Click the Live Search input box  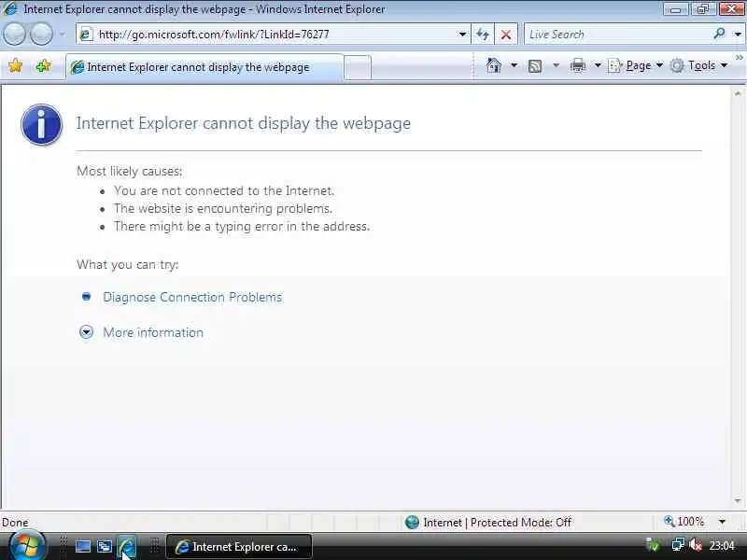tap(617, 35)
